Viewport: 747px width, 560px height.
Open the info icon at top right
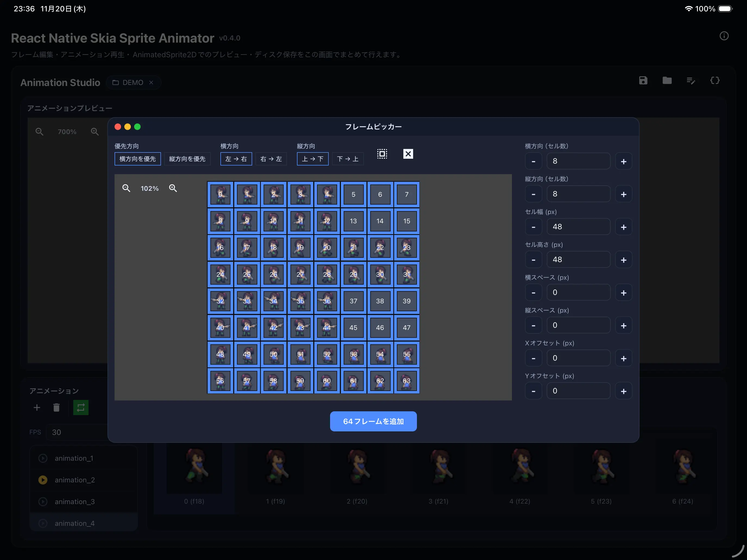click(724, 36)
